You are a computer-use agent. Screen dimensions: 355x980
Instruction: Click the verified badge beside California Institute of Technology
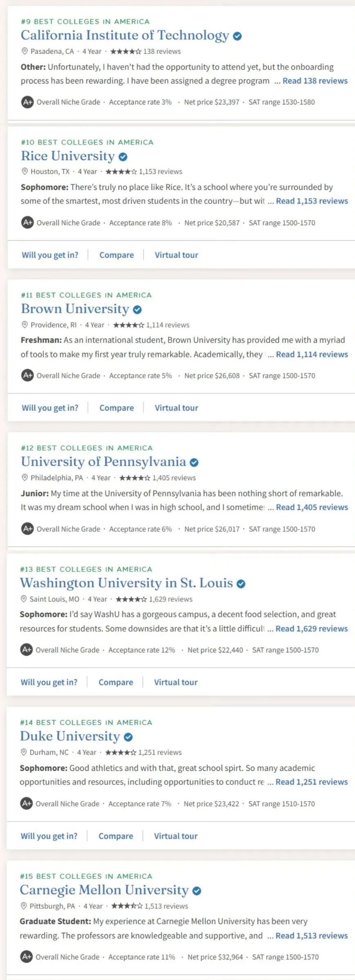pyautogui.click(x=237, y=36)
